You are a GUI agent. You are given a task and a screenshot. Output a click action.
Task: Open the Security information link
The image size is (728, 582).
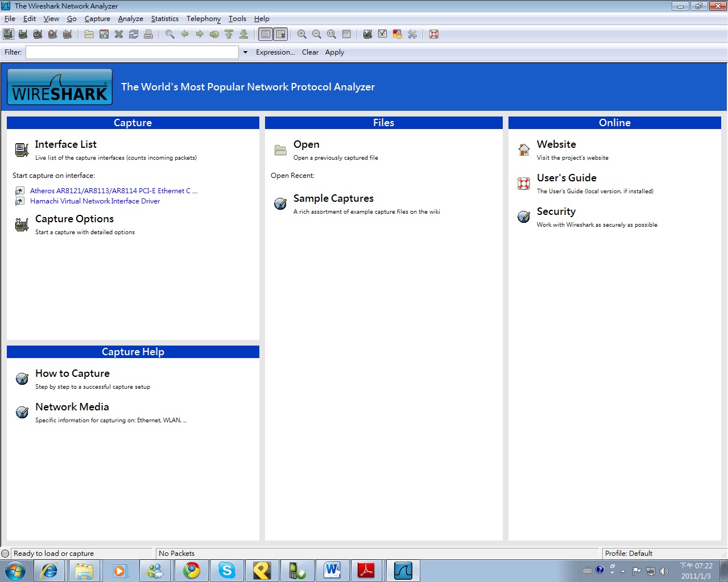[x=556, y=211]
